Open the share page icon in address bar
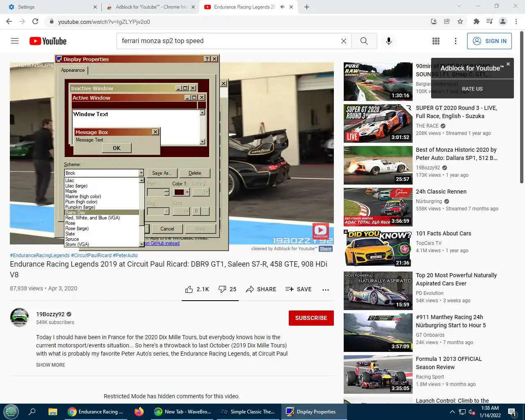The height and width of the screenshot is (420, 525). tap(447, 21)
